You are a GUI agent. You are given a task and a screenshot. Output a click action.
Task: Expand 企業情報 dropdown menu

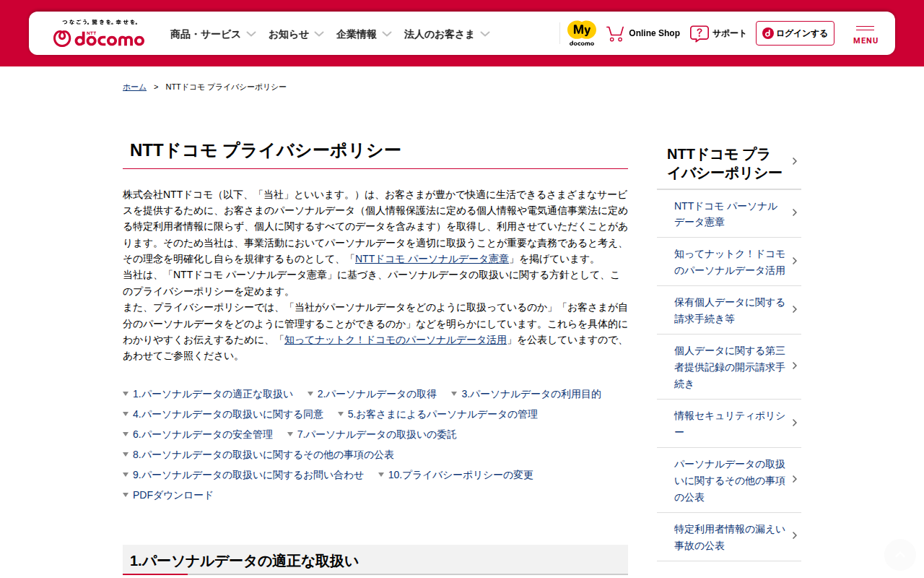[387, 34]
